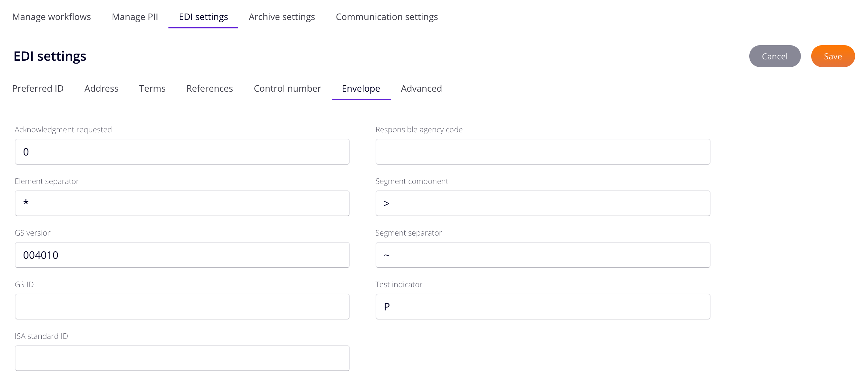868x384 pixels.
Task: Open the Advanced sub-tab
Action: (x=421, y=88)
